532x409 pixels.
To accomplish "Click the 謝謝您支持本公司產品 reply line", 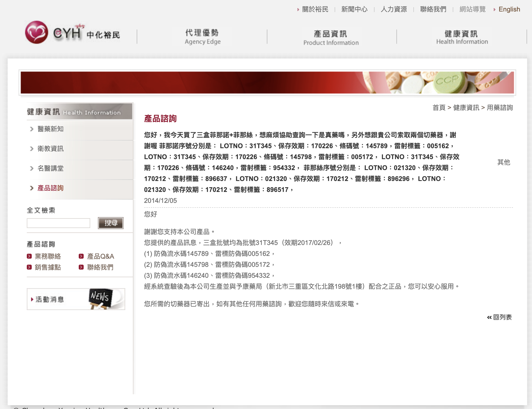I will 179,232.
